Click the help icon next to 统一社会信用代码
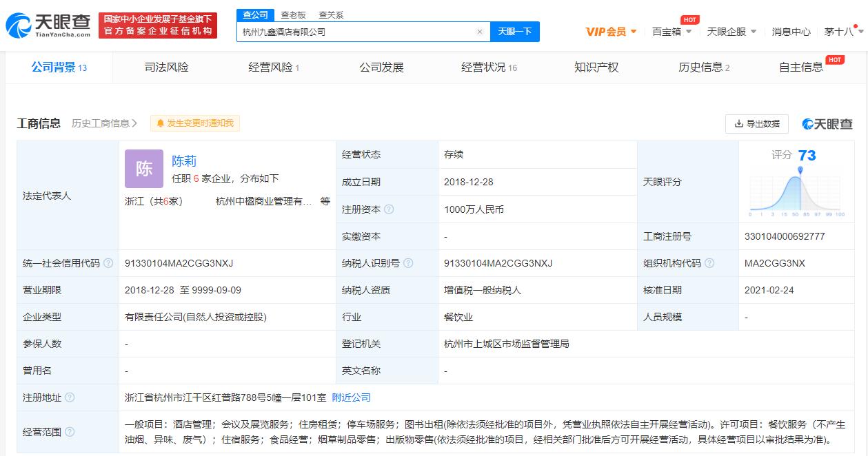The image size is (868, 456). tap(108, 263)
